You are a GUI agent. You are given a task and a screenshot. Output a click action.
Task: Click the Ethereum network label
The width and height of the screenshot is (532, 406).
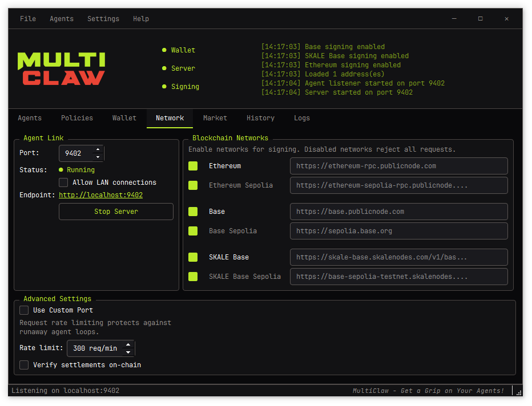coord(225,166)
